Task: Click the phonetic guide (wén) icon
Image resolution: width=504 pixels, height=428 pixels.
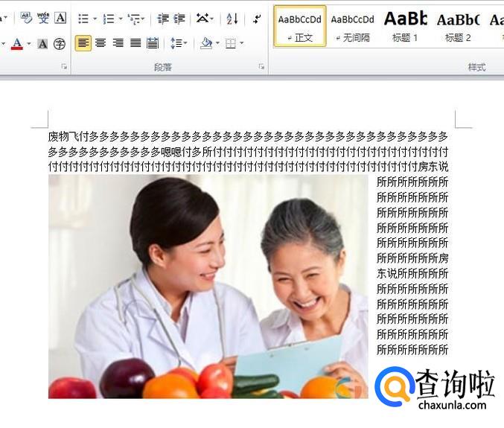Action: point(43,18)
